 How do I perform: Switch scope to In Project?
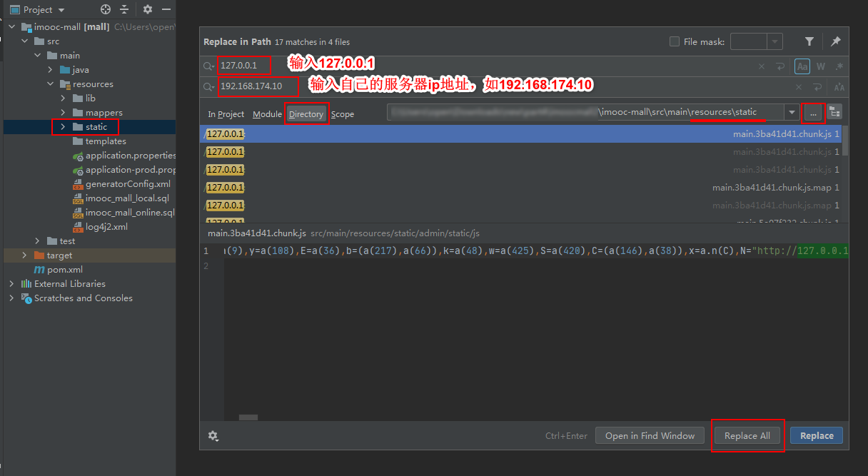tap(226, 114)
